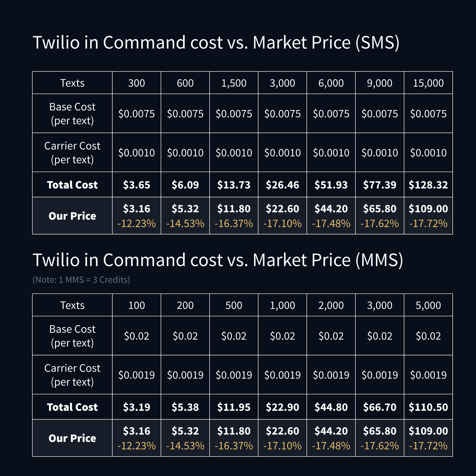Viewport: 476px width, 476px height.
Task: Click the 1,500 texts column header
Action: pos(234,83)
